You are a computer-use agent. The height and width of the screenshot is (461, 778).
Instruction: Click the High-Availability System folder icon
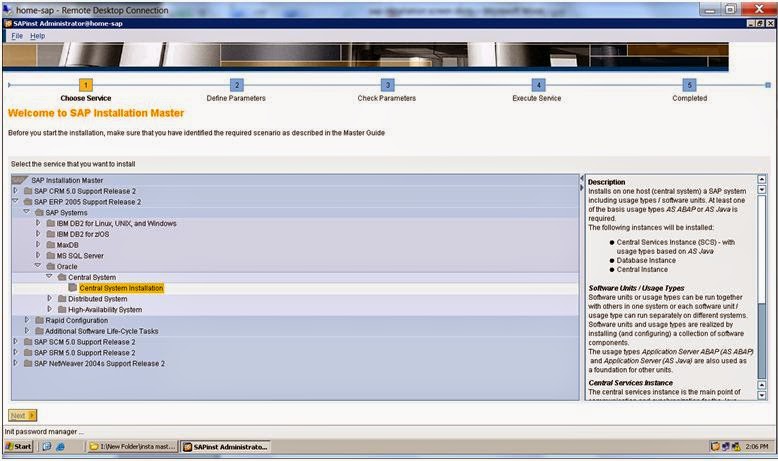tap(62, 310)
